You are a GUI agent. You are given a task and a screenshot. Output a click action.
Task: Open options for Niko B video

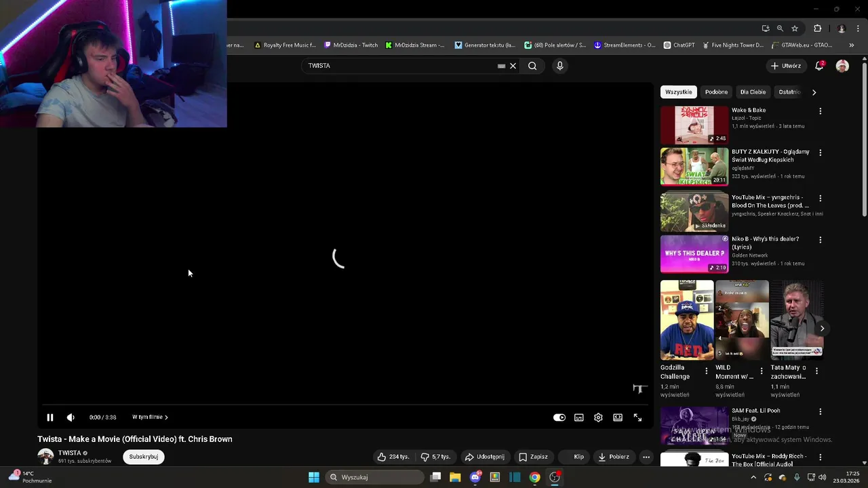pos(820,240)
